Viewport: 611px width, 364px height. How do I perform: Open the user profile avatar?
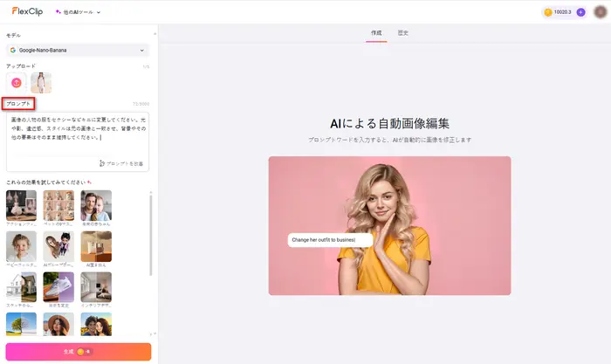[601, 12]
